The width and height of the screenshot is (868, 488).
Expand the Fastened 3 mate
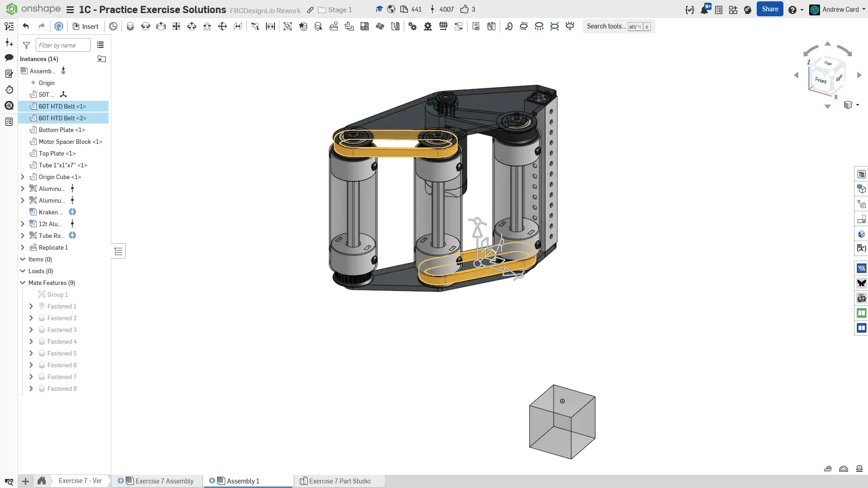31,330
